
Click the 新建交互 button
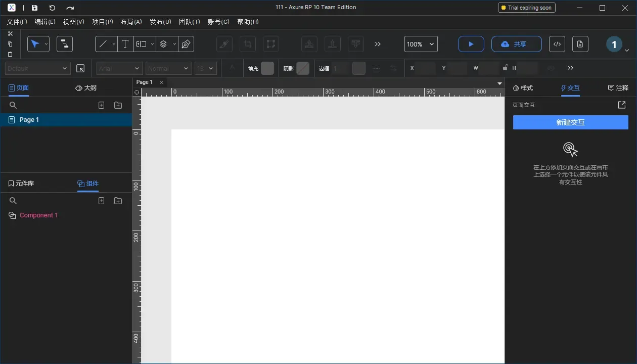pyautogui.click(x=570, y=122)
